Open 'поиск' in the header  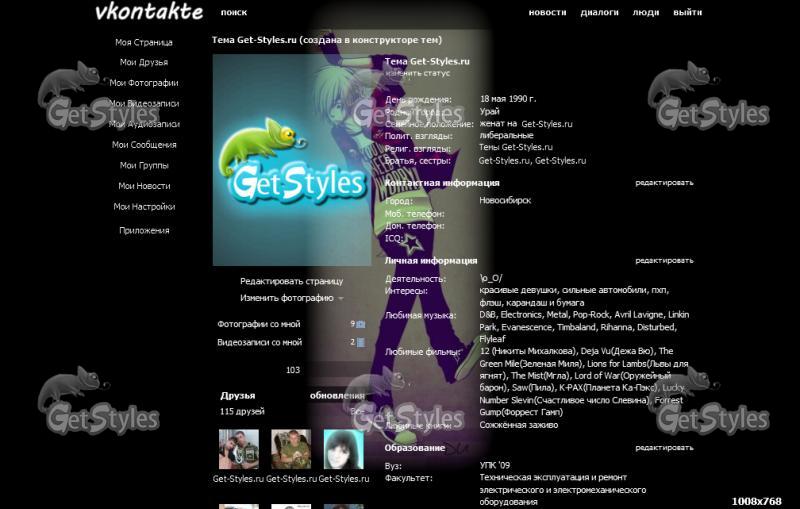click(x=234, y=13)
